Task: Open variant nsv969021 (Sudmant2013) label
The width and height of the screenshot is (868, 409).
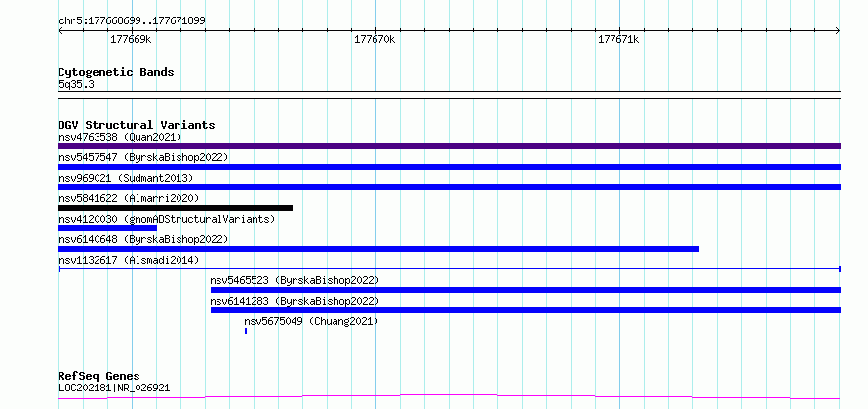Action: 126,178
